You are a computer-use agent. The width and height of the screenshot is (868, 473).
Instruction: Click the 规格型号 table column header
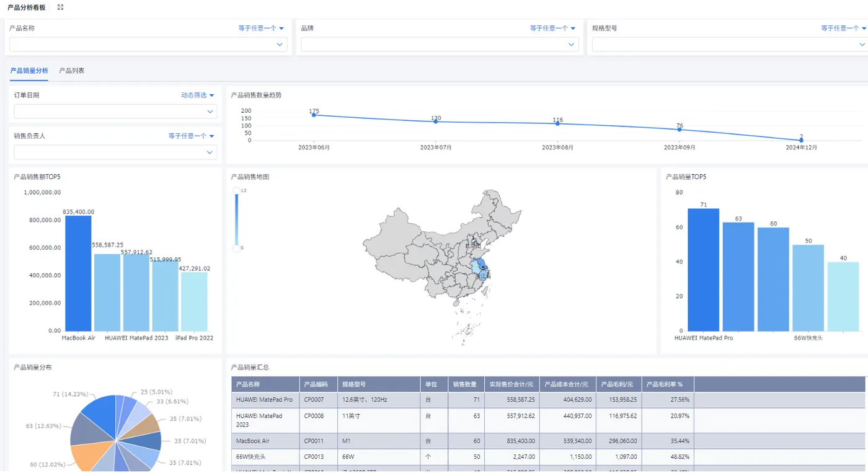(379, 384)
